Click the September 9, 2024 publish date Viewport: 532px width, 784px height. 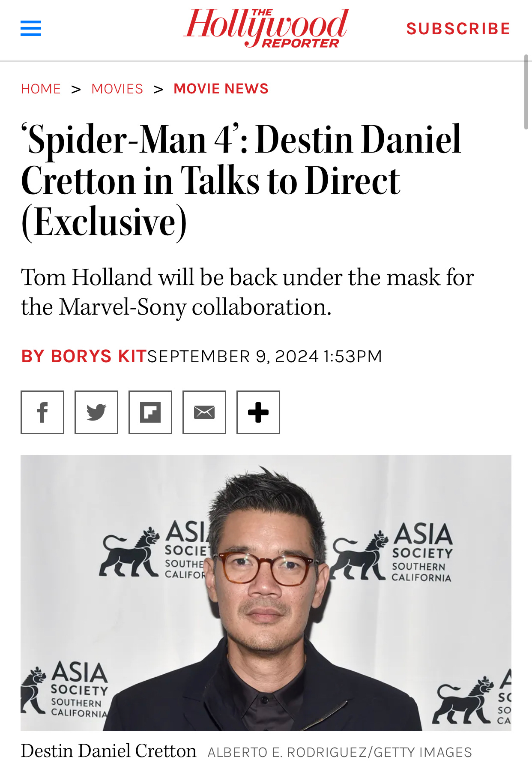(x=265, y=356)
